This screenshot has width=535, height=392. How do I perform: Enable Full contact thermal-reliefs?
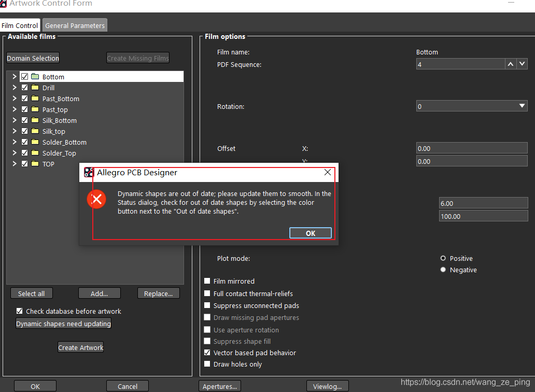tap(207, 293)
